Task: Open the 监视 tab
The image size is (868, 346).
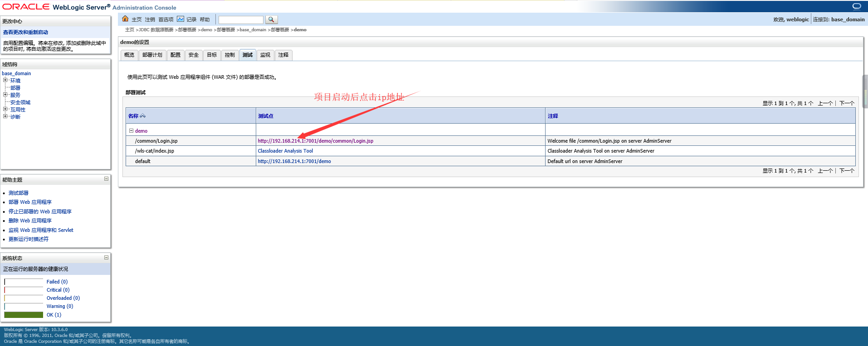Action: coord(265,55)
